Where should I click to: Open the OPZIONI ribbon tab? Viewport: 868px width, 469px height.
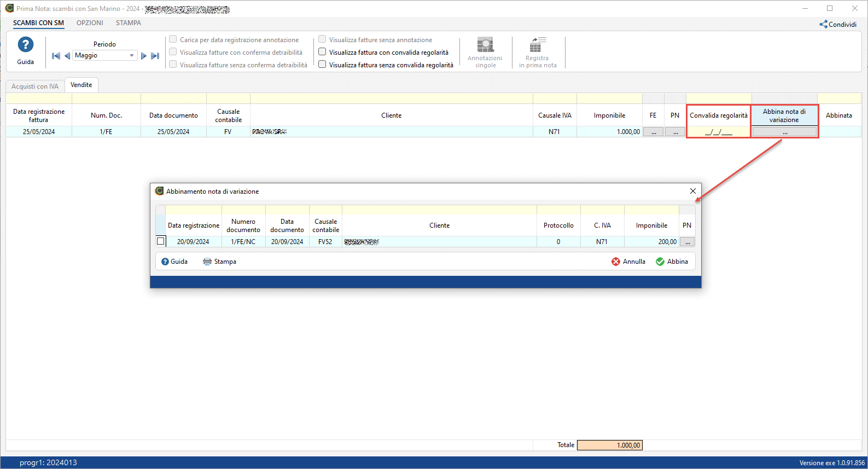[x=90, y=23]
